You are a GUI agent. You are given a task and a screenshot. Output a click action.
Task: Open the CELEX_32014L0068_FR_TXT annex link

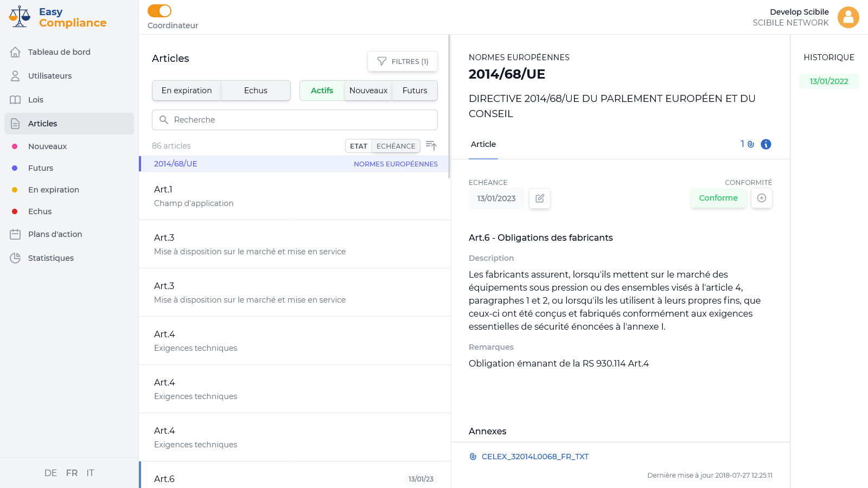click(535, 457)
